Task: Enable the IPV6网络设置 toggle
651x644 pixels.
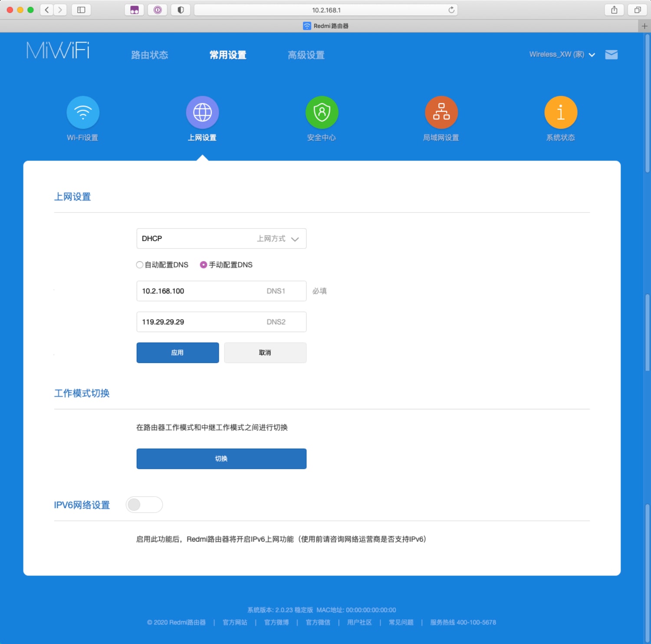Action: tap(144, 504)
